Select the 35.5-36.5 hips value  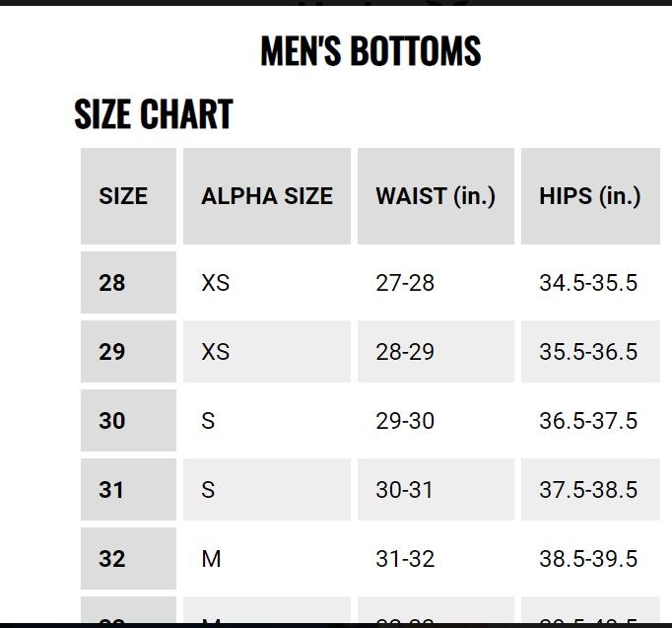[x=588, y=352]
